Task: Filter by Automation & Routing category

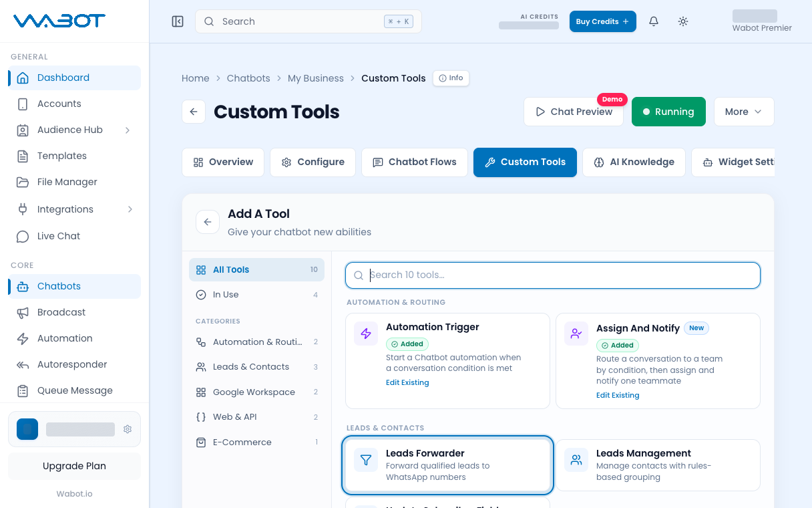Action: pos(256,342)
